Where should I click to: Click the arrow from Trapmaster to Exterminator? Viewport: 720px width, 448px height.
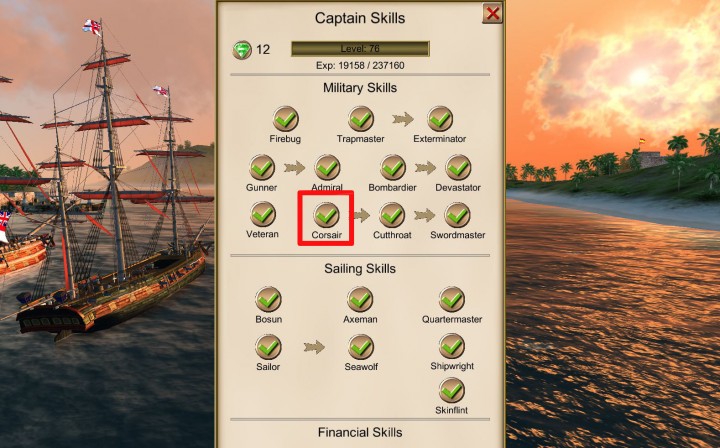pyautogui.click(x=403, y=119)
